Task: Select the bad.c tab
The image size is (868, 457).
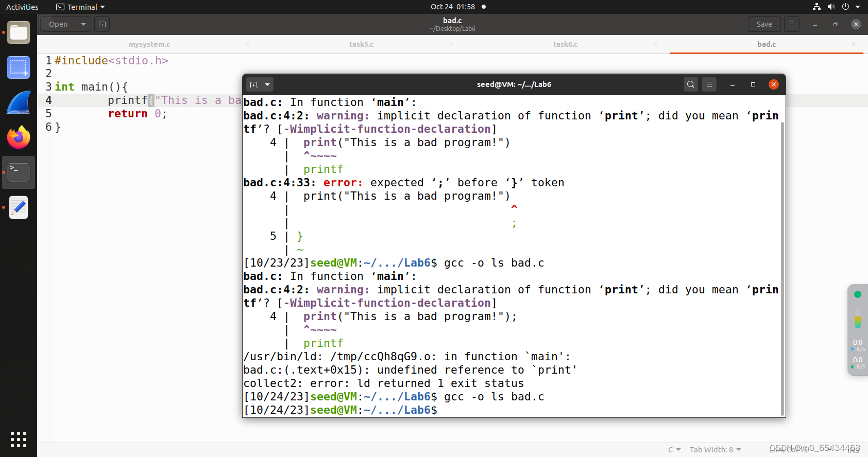Action: tap(766, 44)
